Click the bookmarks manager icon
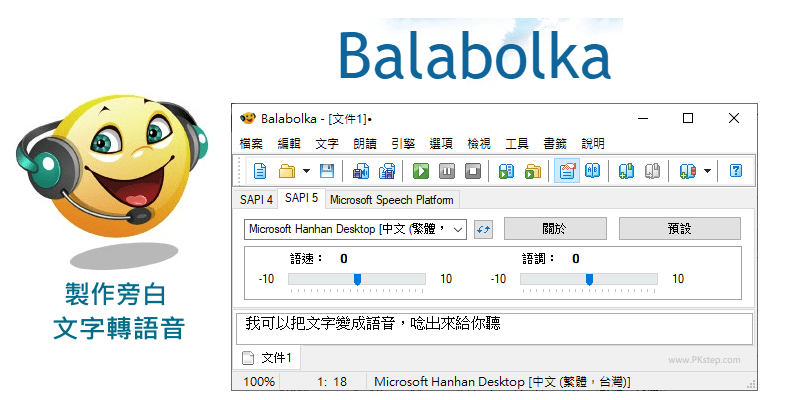Screen dimensions: 800x400 point(687,170)
